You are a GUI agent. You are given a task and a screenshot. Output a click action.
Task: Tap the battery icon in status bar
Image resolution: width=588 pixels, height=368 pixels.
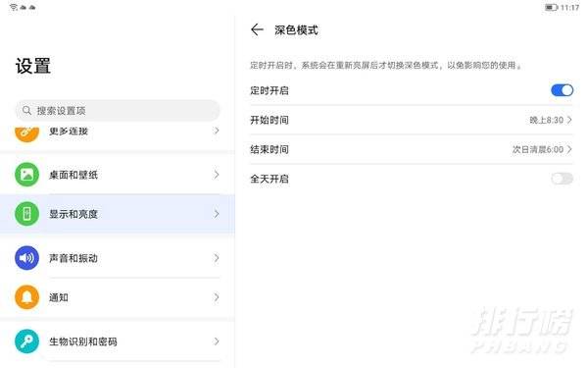[x=551, y=7]
